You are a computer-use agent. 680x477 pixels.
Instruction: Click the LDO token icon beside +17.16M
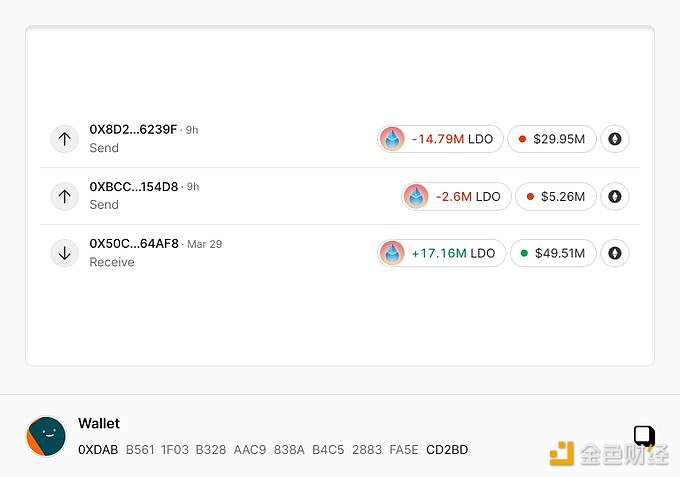coord(392,253)
